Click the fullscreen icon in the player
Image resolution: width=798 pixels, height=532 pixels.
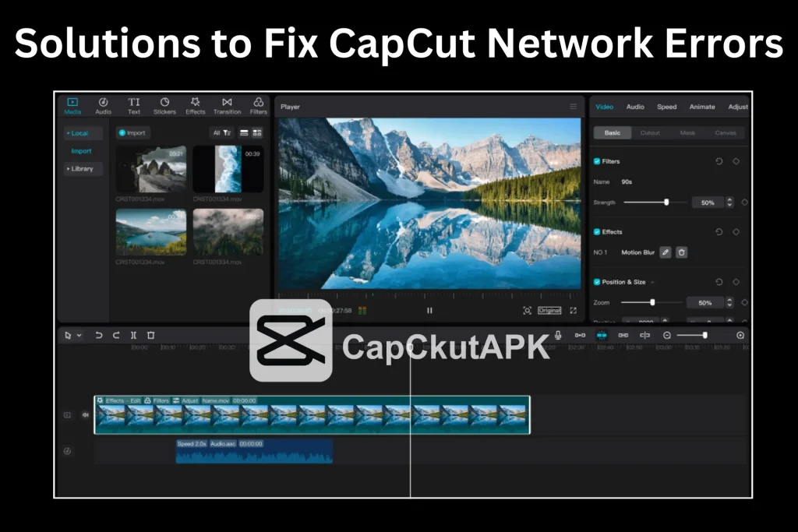[574, 310]
